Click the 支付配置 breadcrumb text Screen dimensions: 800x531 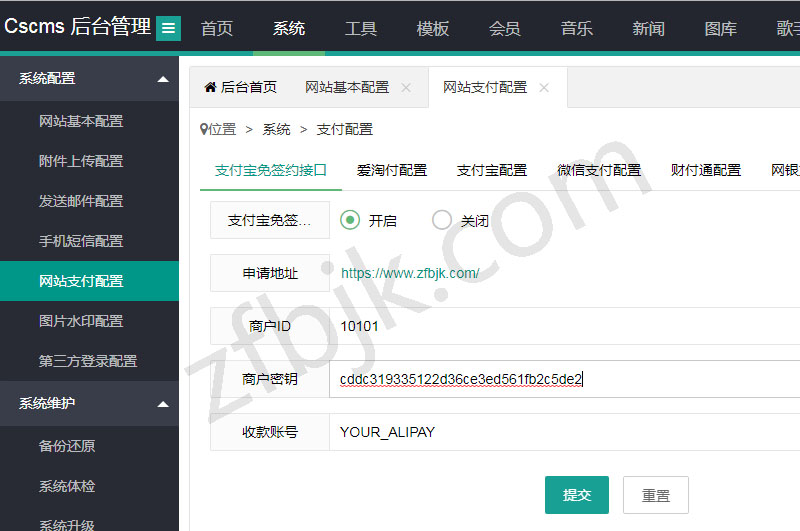pyautogui.click(x=345, y=130)
